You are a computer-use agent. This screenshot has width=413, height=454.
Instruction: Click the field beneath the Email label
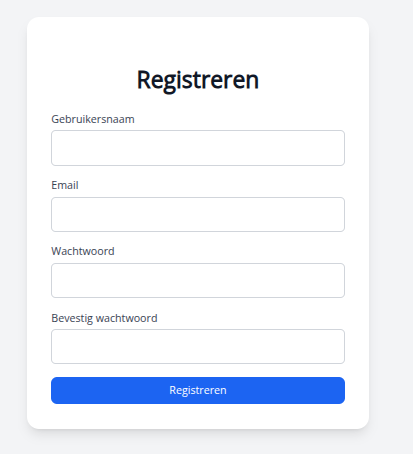198,214
